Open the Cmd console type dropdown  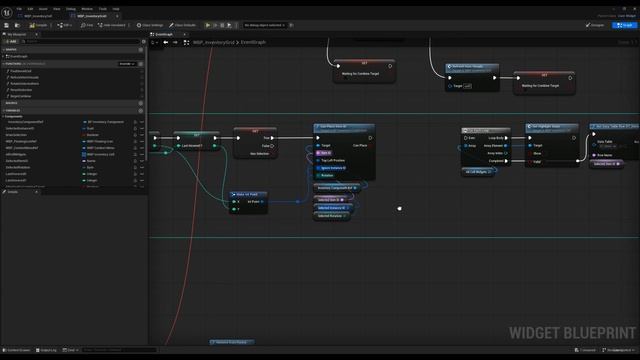click(71, 350)
